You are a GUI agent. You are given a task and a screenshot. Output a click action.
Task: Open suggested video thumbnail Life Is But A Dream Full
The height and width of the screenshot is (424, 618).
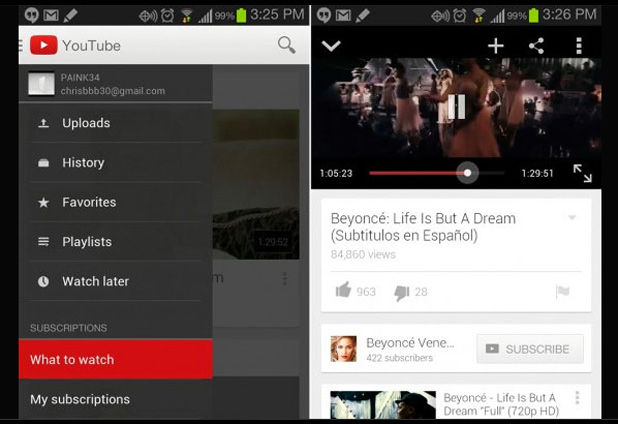coord(383,405)
